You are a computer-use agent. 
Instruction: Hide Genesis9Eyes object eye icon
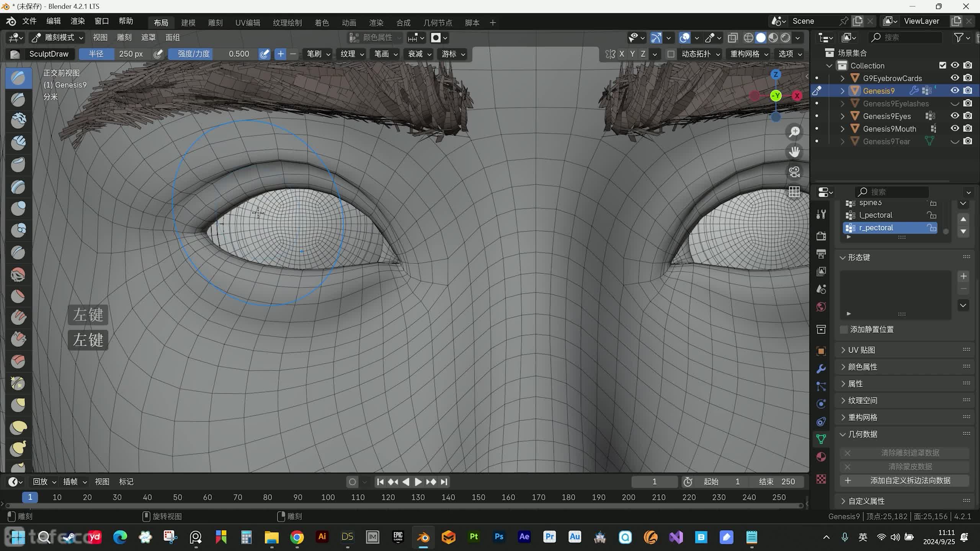pyautogui.click(x=955, y=116)
